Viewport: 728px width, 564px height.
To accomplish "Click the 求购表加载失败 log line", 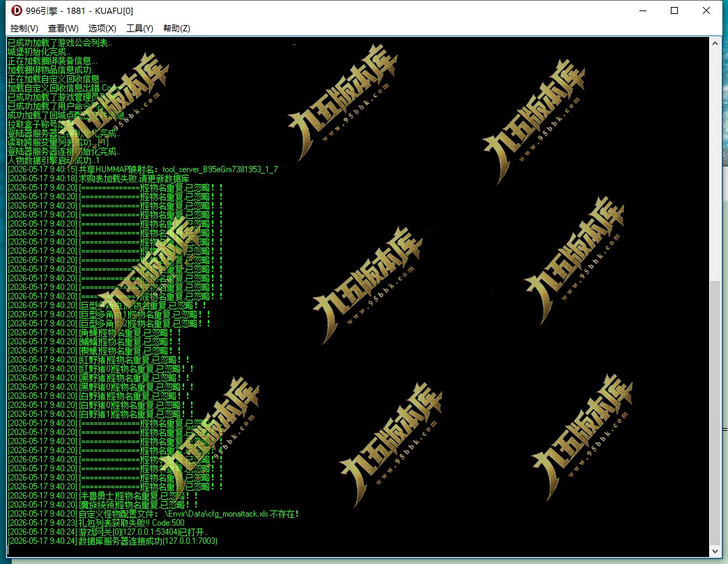I will tap(98, 178).
